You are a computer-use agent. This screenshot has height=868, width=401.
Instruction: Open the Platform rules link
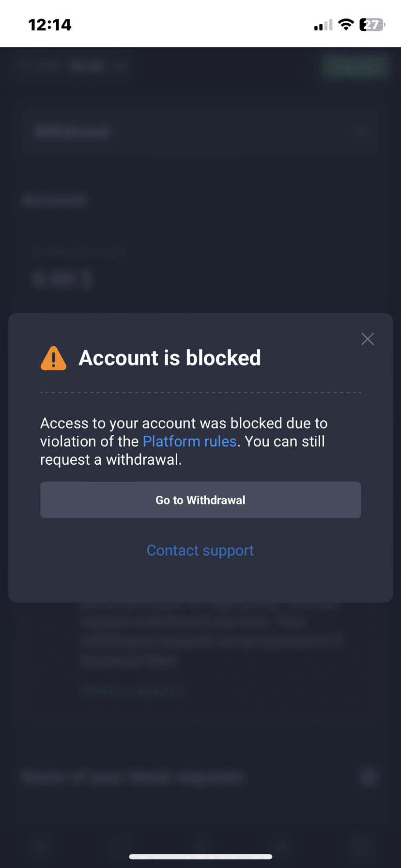click(189, 442)
